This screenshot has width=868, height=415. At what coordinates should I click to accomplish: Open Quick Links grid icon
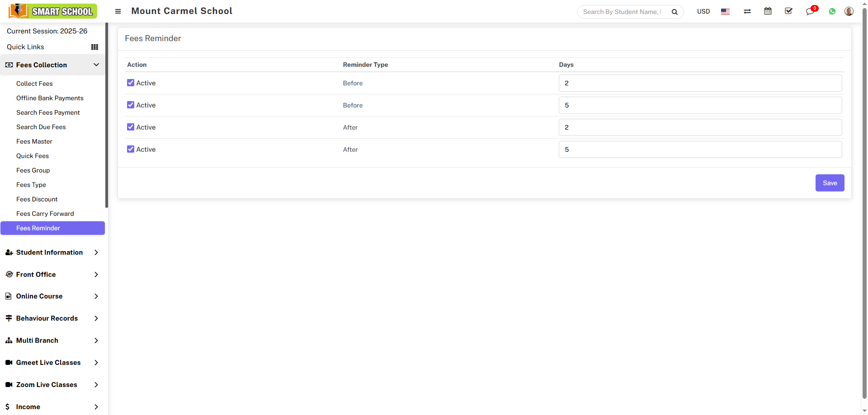tap(94, 47)
